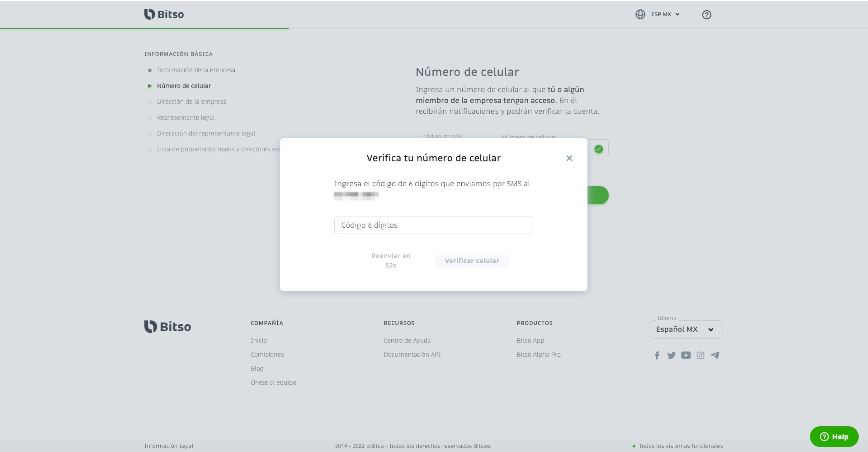Click the Reenviar en countdown link

391,261
